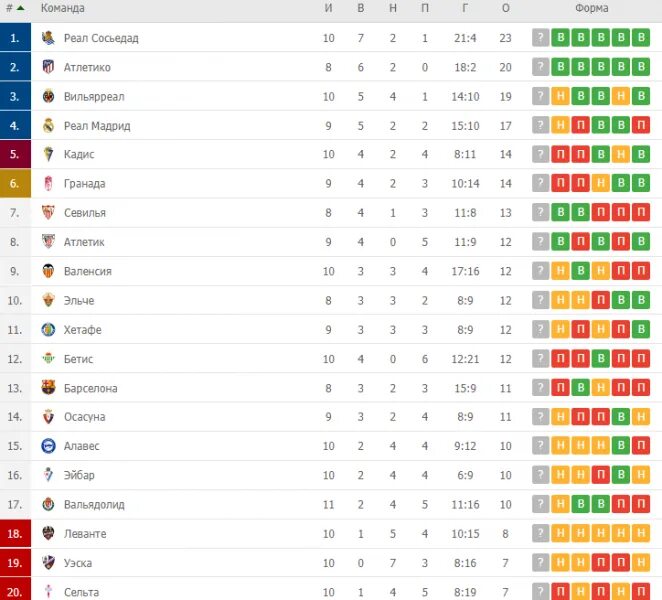Click the first green В badge in Атлетик's row

560,242
